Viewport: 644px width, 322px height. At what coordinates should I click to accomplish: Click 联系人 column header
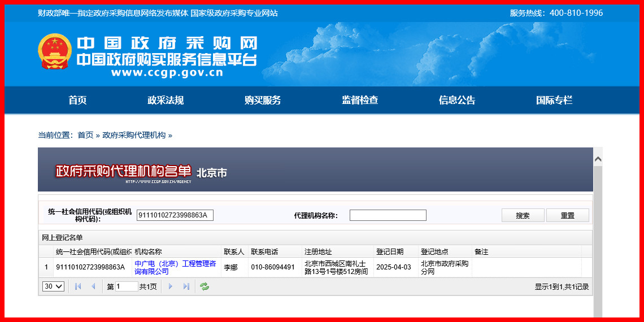pyautogui.click(x=234, y=252)
